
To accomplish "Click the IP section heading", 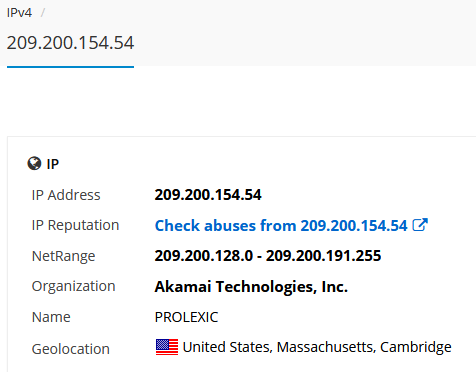I will 53,164.
